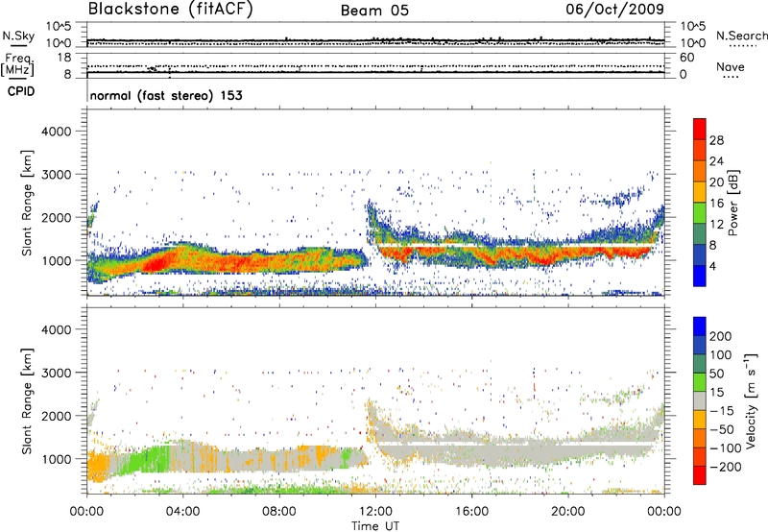The image size is (768, 532).
Task: Select the "4" Power colorbar label
Action: (x=712, y=267)
